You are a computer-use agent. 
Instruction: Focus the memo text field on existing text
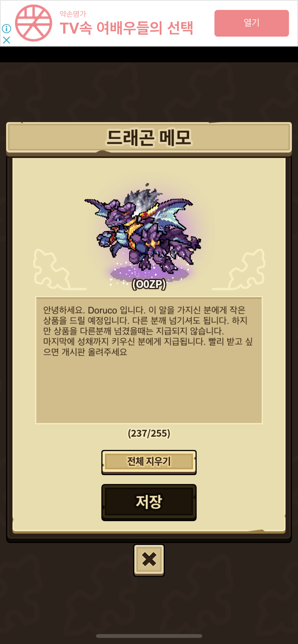click(148, 331)
